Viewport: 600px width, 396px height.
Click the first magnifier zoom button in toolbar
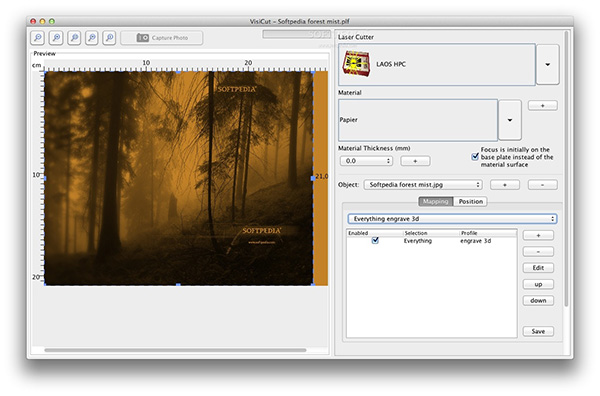38,38
